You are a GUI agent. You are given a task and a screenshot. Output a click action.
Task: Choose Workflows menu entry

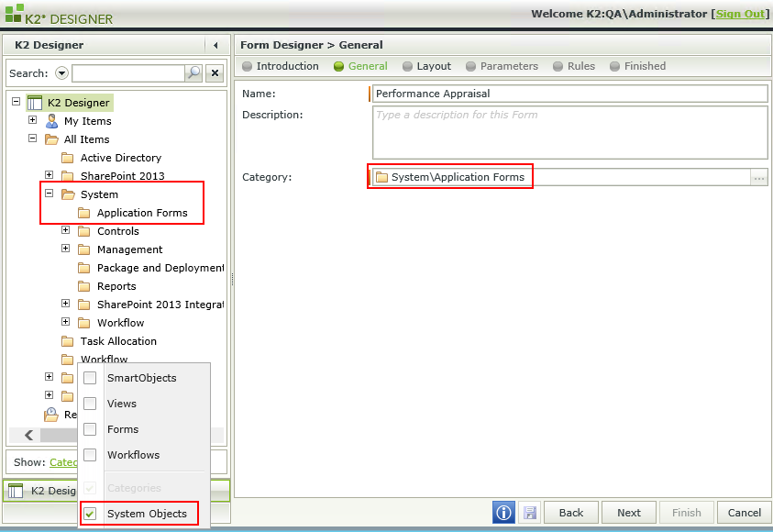[134, 455]
